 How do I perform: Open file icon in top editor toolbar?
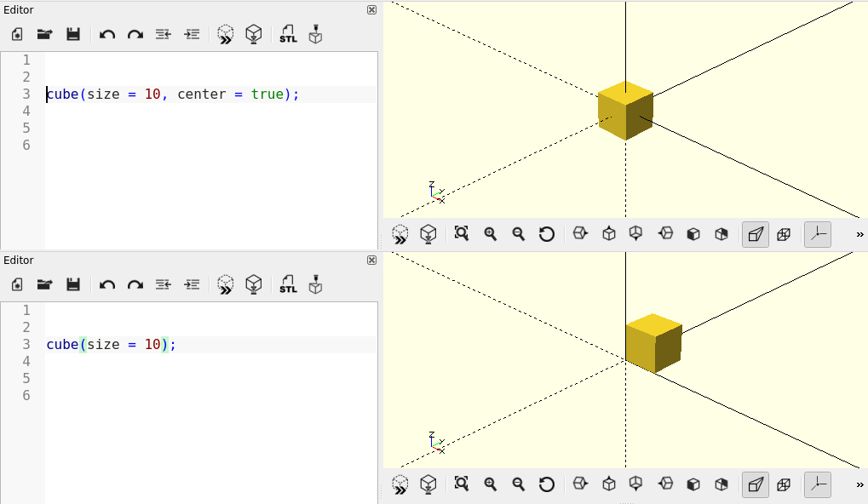44,34
